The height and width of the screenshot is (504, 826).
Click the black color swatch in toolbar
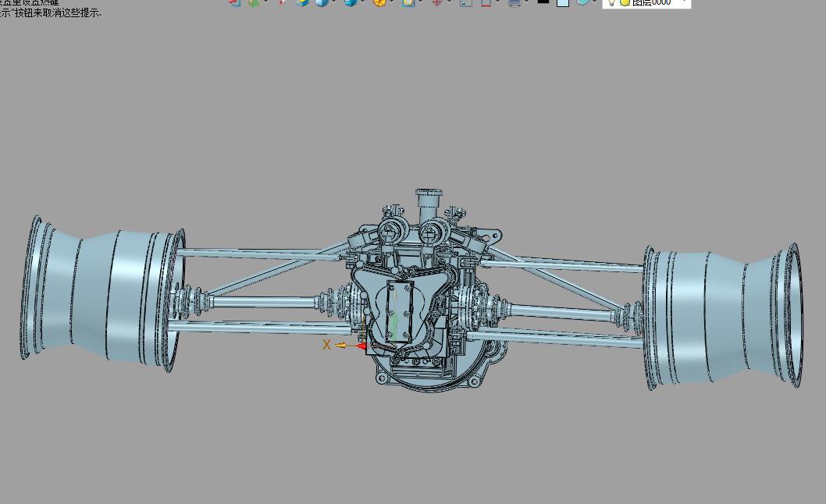point(543,2)
